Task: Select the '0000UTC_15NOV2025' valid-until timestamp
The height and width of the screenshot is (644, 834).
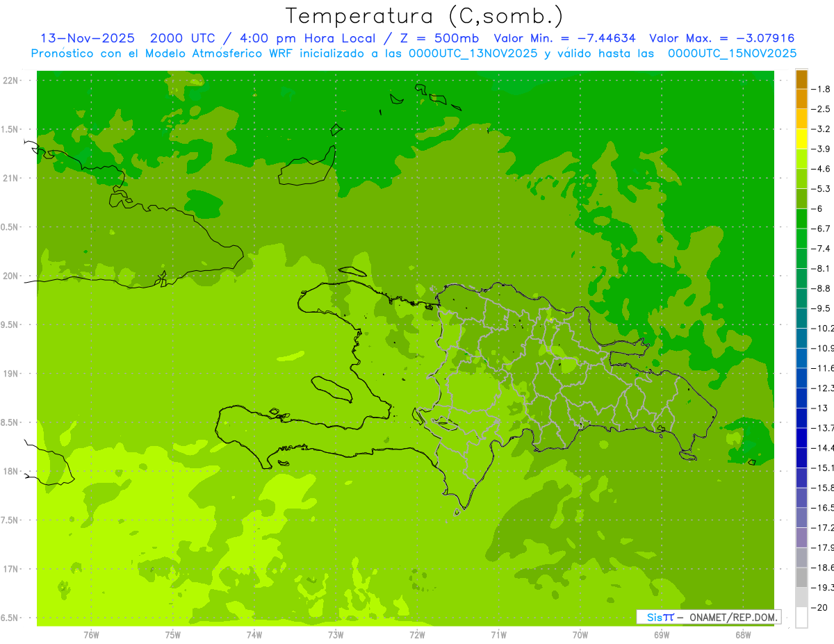Action: (733, 53)
